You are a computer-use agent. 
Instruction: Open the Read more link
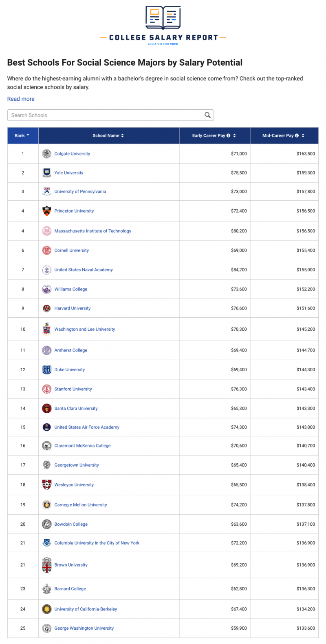(x=21, y=99)
